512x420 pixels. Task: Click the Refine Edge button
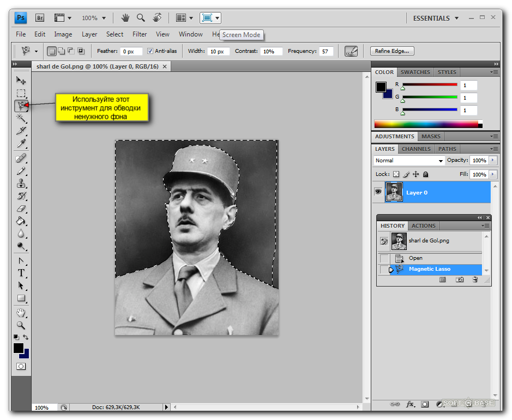pos(392,51)
